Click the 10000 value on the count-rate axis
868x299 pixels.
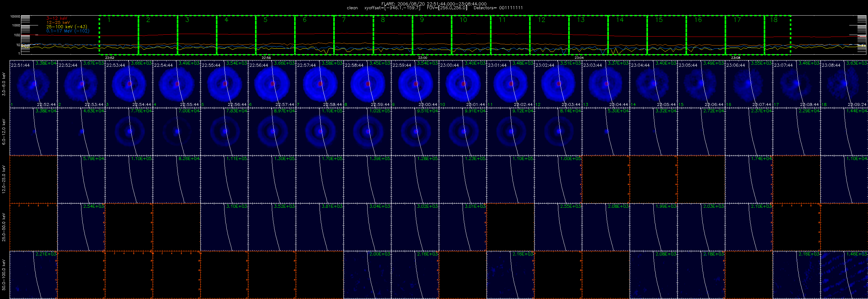point(15,17)
